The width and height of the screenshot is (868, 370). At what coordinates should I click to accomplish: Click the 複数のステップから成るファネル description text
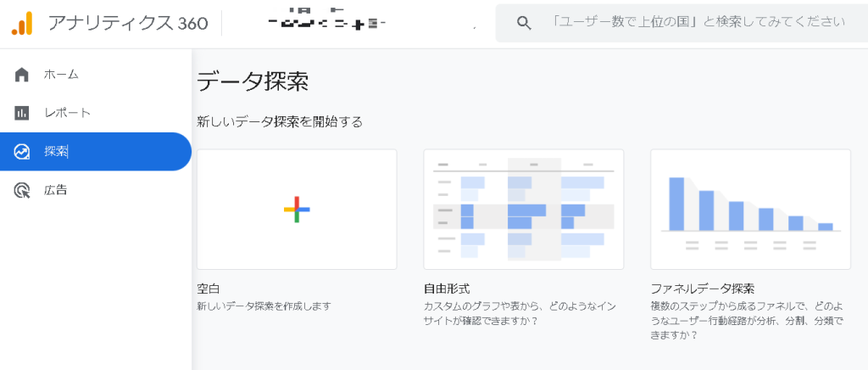(748, 320)
